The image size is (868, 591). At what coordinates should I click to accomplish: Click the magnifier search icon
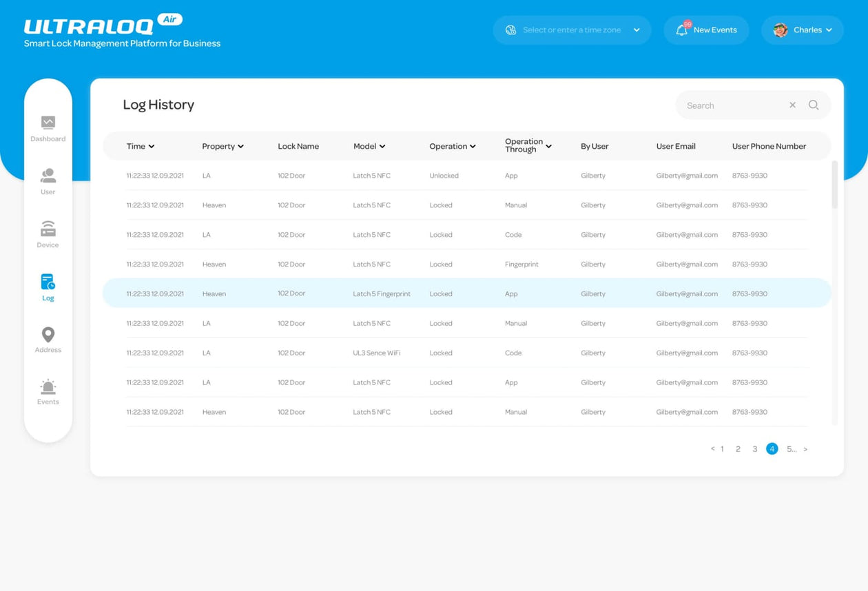coord(814,105)
